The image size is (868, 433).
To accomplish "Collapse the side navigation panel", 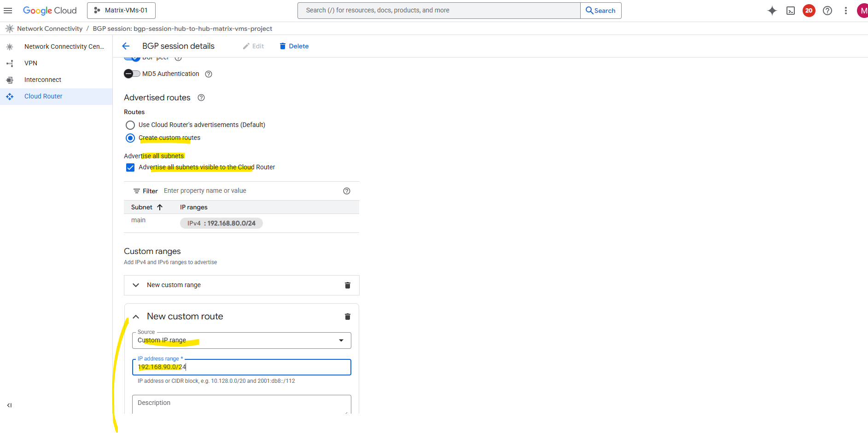I will 9,405.
